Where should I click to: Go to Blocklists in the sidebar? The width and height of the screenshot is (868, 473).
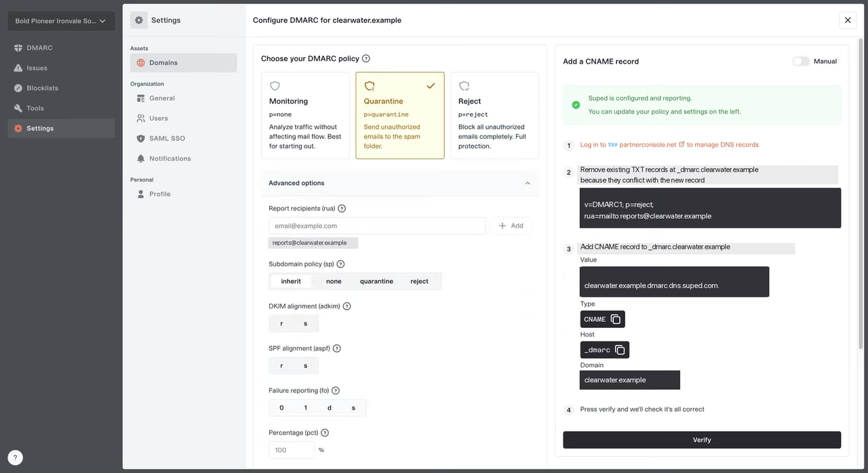[x=61, y=88]
